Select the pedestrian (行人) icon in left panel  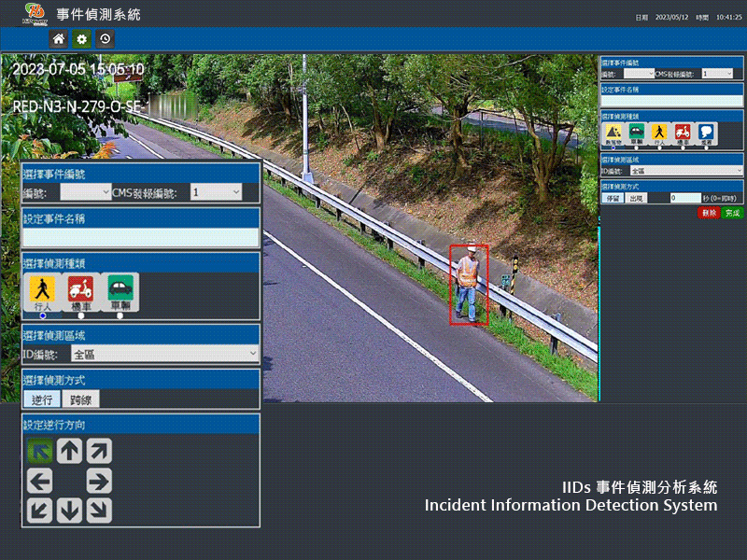pyautogui.click(x=42, y=288)
